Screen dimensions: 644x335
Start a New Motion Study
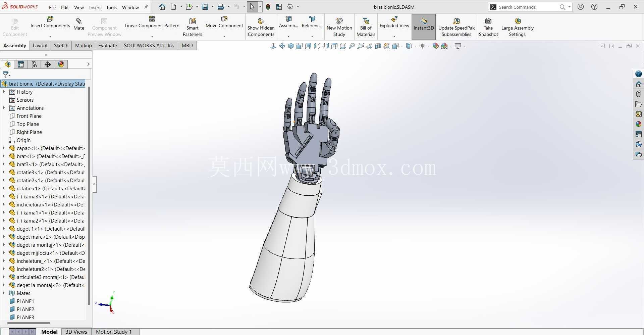pyautogui.click(x=339, y=27)
